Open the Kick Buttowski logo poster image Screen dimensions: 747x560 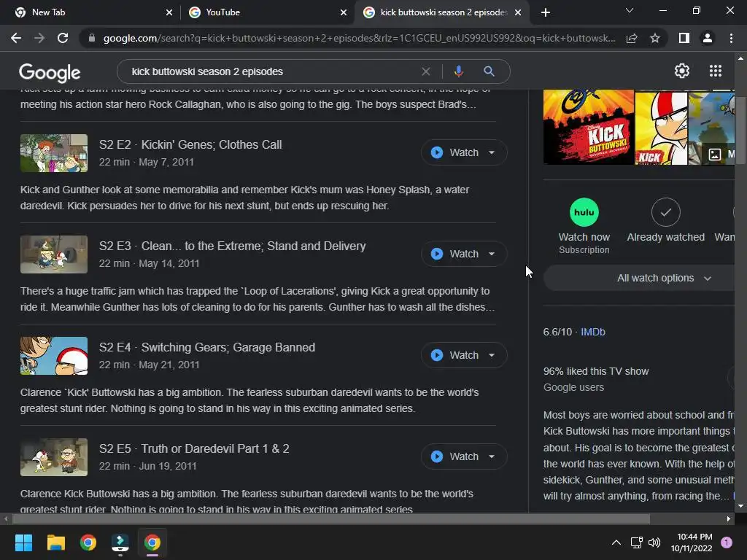(x=589, y=127)
